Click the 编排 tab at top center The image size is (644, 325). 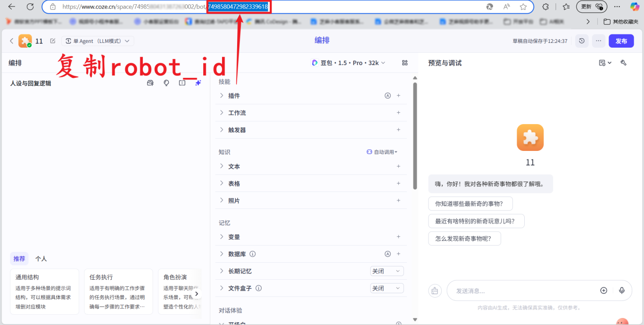click(x=322, y=41)
